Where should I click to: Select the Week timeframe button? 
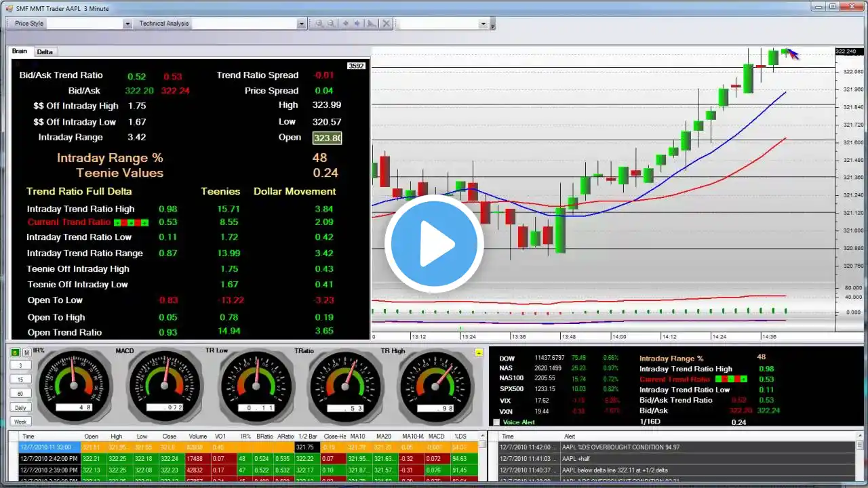tap(20, 422)
